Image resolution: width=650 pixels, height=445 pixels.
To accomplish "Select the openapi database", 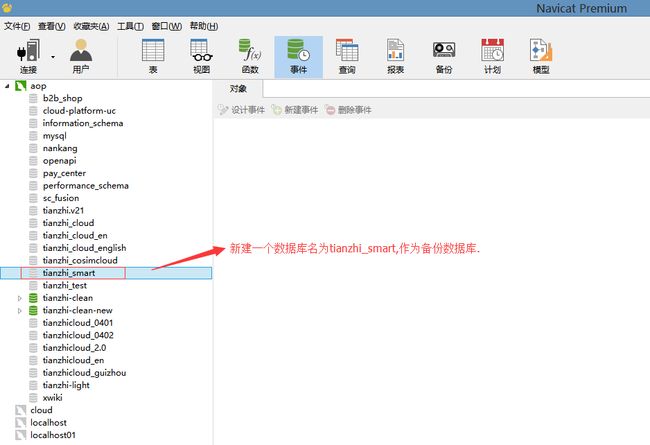I will 60,160.
